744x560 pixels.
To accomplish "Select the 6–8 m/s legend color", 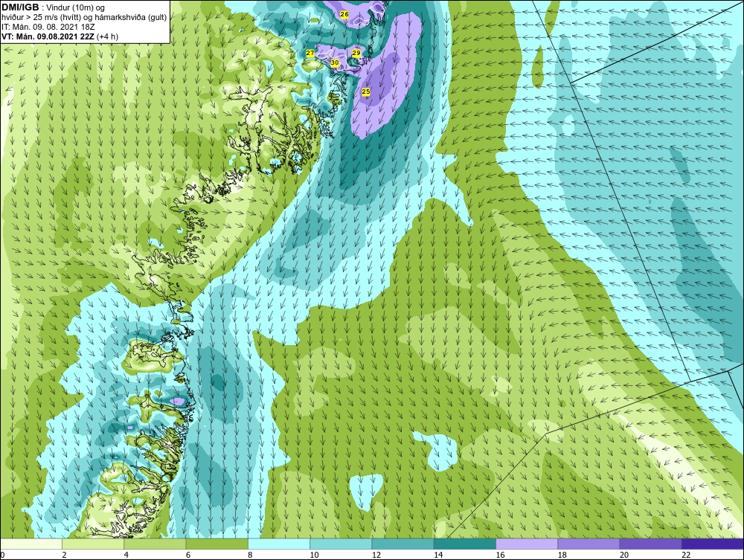I will [x=217, y=544].
